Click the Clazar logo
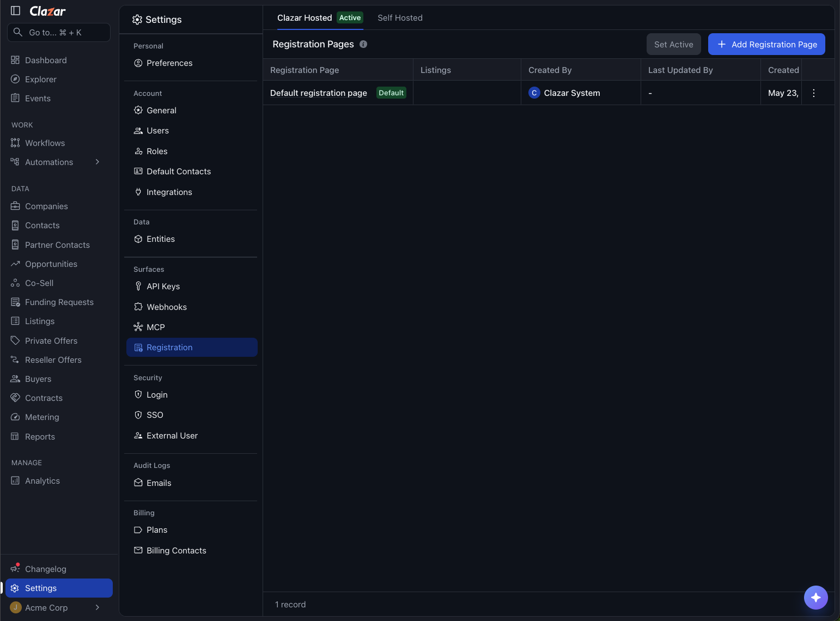Screen dimensions: 840x621 coord(47,11)
